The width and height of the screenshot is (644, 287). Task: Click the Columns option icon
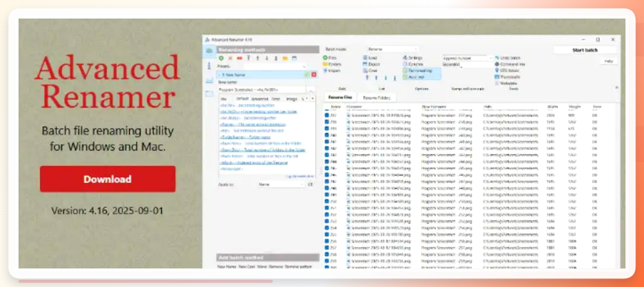[405, 64]
